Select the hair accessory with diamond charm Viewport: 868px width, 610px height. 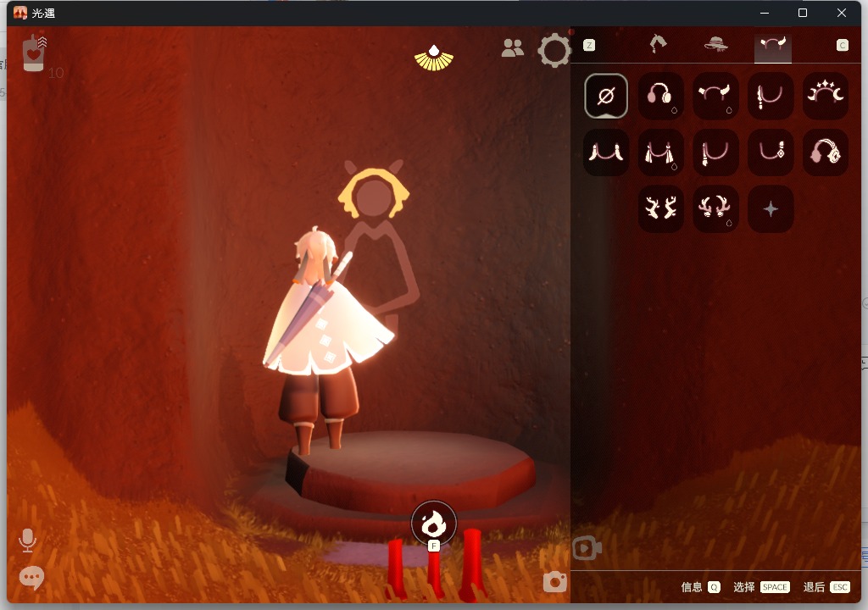(771, 152)
